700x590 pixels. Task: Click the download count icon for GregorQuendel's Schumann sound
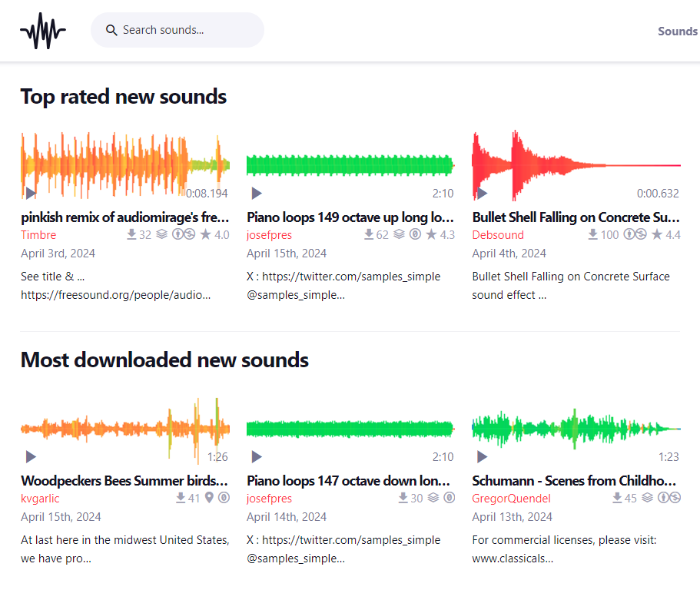pos(617,498)
